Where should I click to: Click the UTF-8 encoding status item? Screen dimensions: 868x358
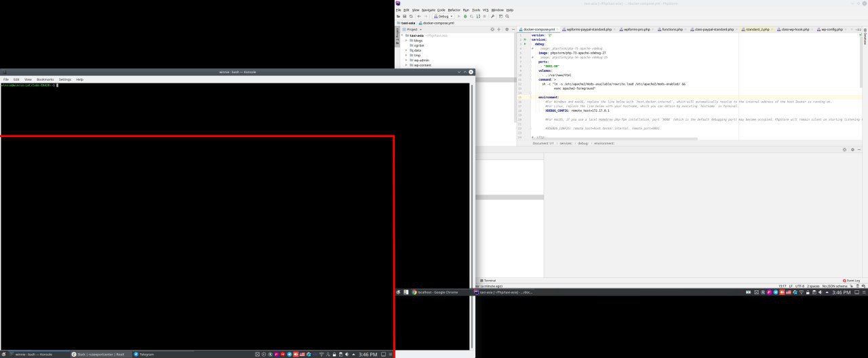click(x=800, y=286)
